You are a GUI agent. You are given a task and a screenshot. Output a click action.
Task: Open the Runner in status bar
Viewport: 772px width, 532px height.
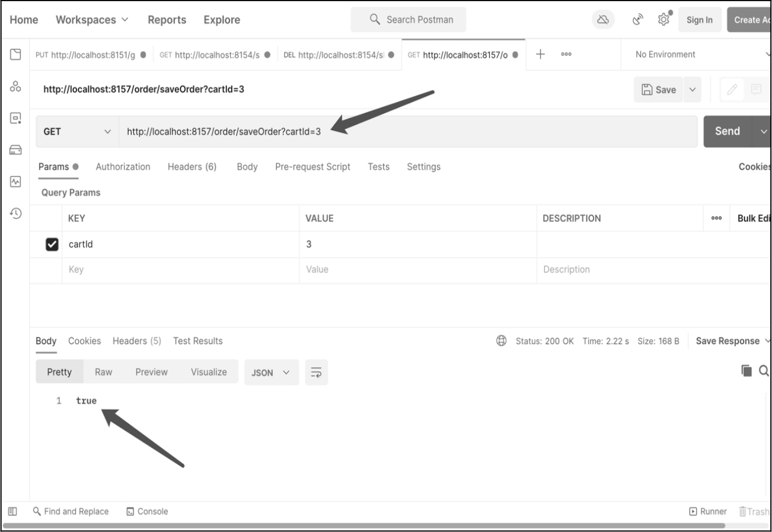[708, 511]
